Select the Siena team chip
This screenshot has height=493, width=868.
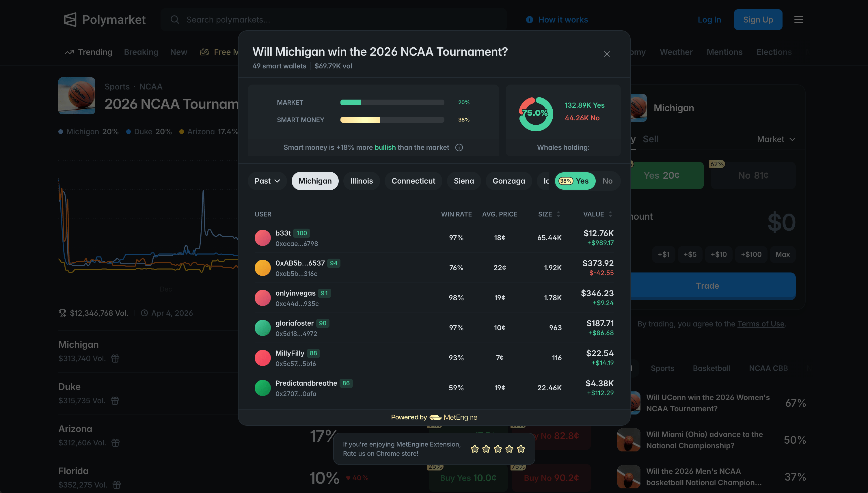pyautogui.click(x=464, y=181)
